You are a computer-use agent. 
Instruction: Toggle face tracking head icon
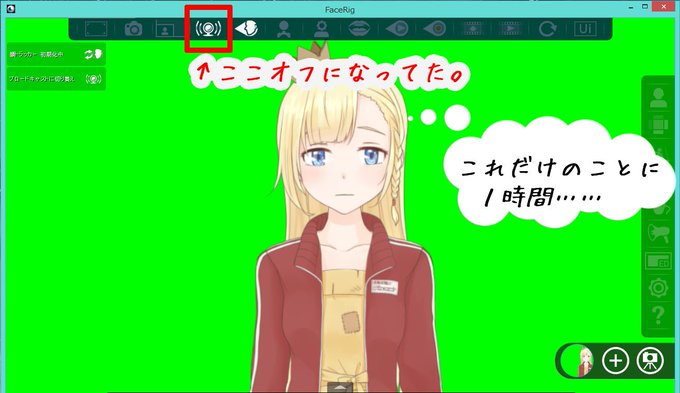pyautogui.click(x=246, y=29)
